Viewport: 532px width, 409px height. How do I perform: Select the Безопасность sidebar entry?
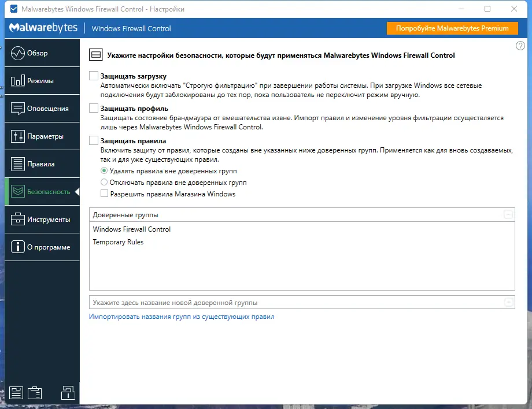[x=42, y=192]
